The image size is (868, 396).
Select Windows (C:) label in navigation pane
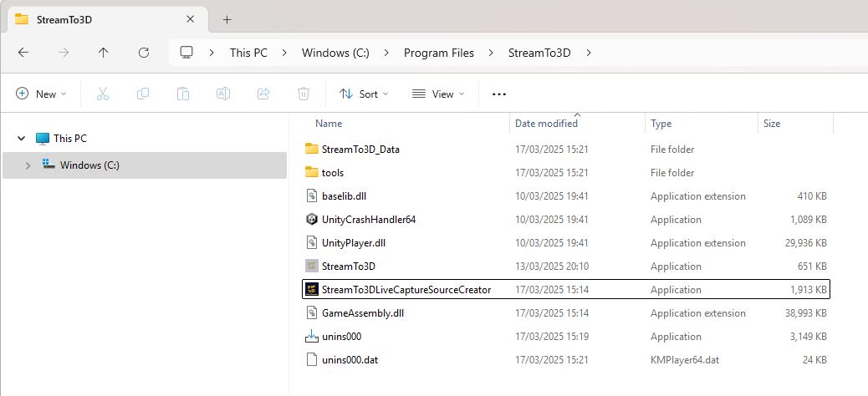(89, 165)
